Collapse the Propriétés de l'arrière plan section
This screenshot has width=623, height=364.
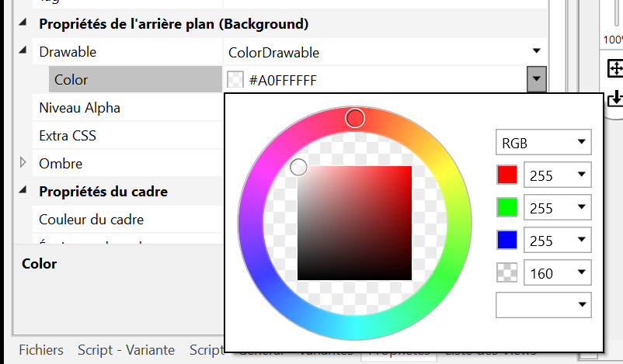pos(23,24)
